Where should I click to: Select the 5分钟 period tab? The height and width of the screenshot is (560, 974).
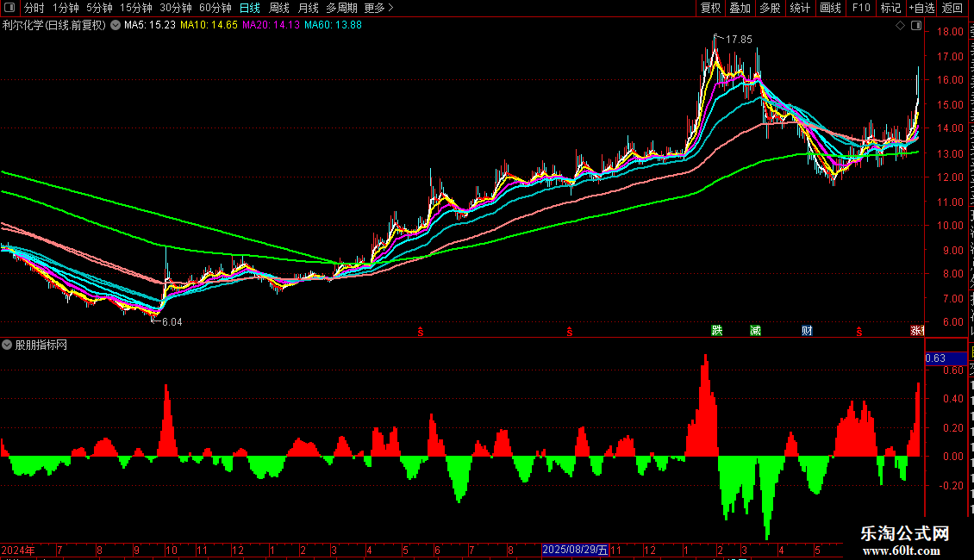click(x=99, y=8)
